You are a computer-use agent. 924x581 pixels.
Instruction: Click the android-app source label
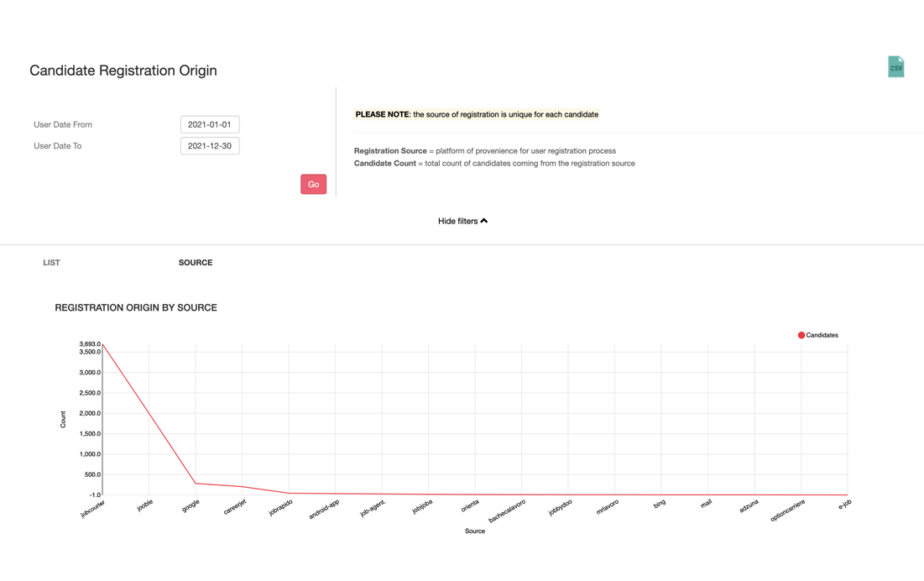point(324,510)
